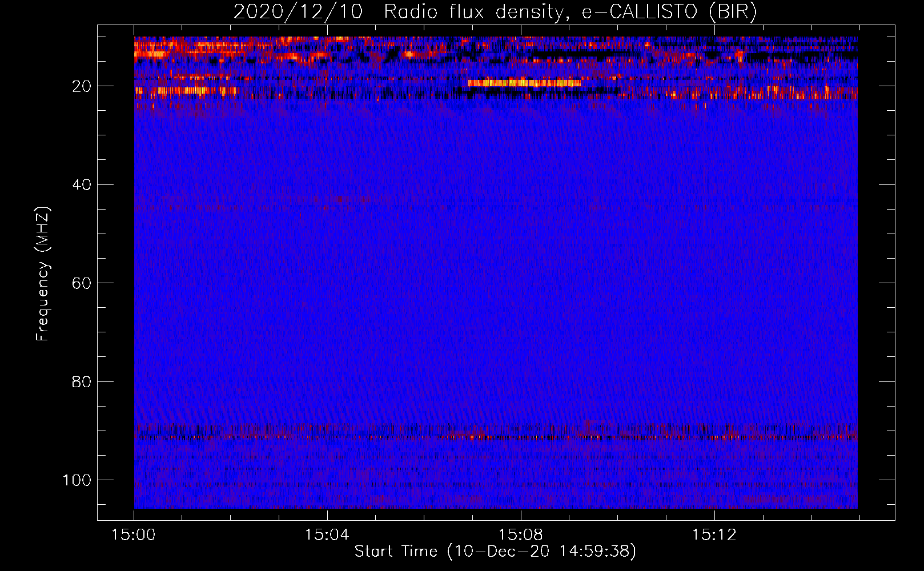
Task: Click the bright yellow burst near 20 MHz at 15:08
Action: 524,83
